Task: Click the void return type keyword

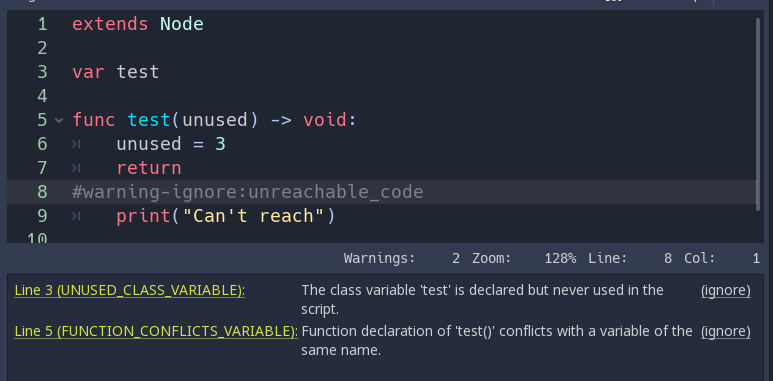Action: point(325,120)
